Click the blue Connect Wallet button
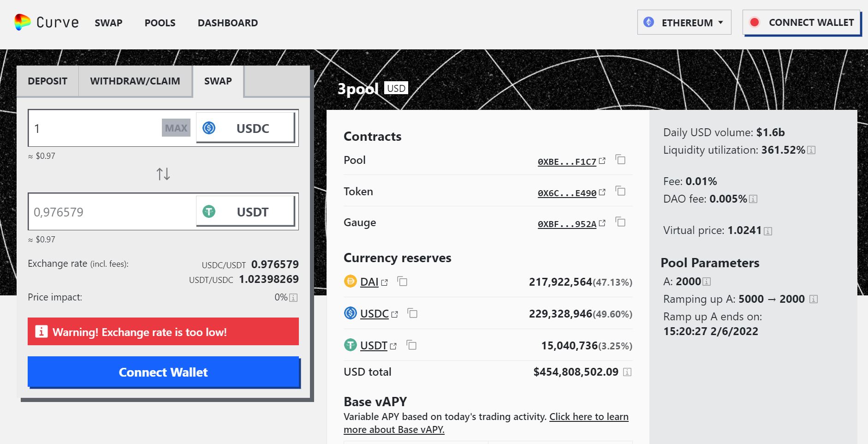This screenshot has height=444, width=868. tap(163, 372)
